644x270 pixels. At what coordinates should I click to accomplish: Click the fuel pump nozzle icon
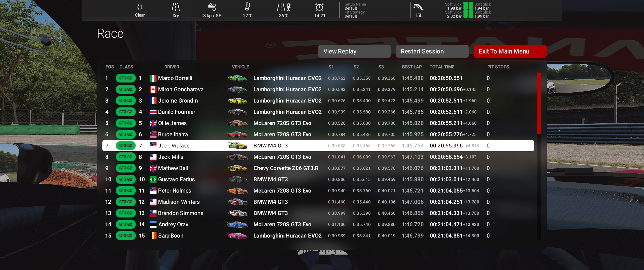tap(418, 7)
